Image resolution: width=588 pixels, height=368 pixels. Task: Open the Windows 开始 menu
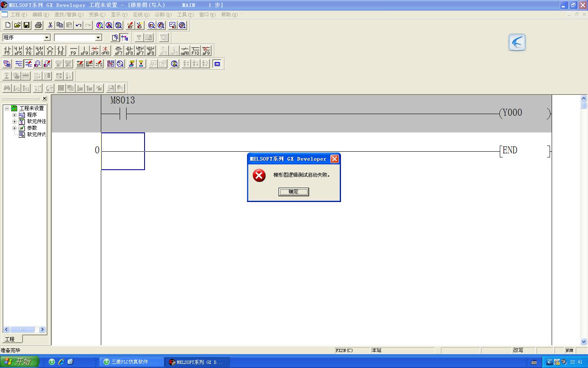pyautogui.click(x=19, y=362)
